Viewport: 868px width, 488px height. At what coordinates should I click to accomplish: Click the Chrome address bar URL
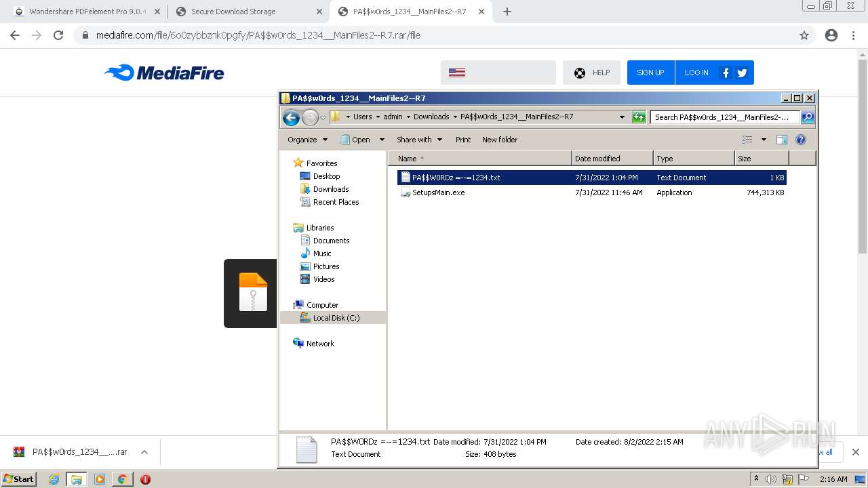258,35
